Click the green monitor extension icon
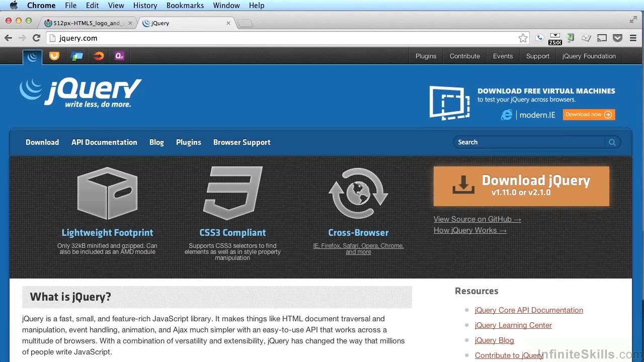Screen dimensions: 644x362 [x=571, y=38]
